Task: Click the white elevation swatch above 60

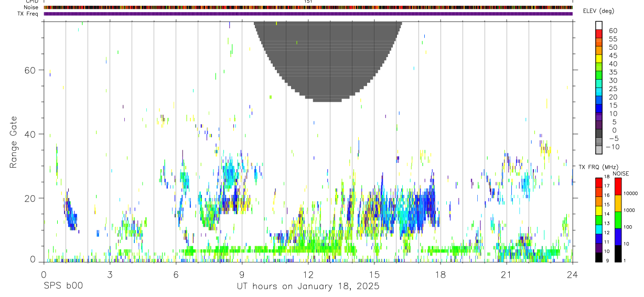Action: pyautogui.click(x=599, y=25)
